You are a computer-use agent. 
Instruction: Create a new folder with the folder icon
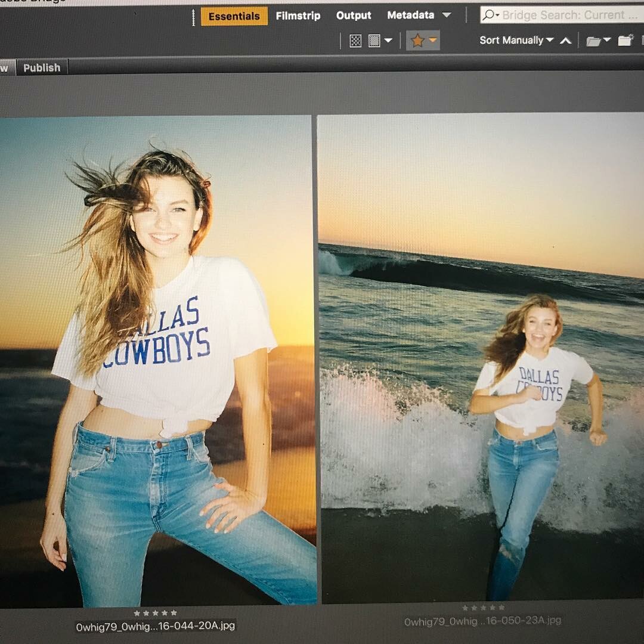(626, 41)
